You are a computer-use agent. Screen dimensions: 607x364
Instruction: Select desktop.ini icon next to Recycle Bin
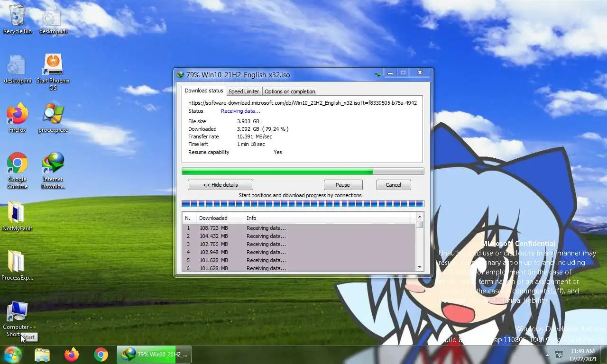coord(53,19)
